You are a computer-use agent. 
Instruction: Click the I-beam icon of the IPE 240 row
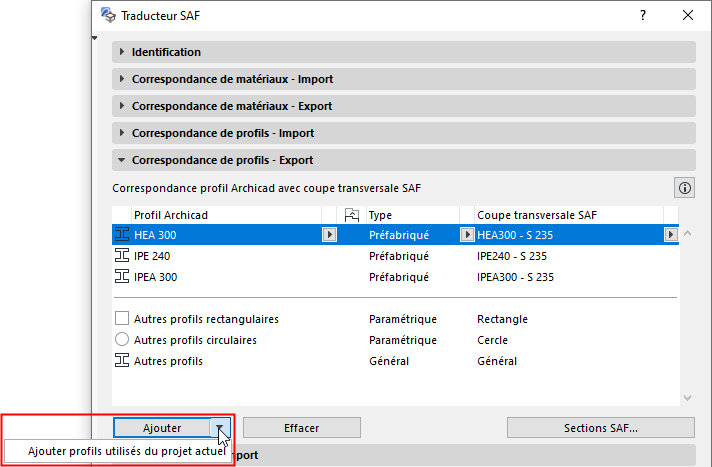point(122,255)
